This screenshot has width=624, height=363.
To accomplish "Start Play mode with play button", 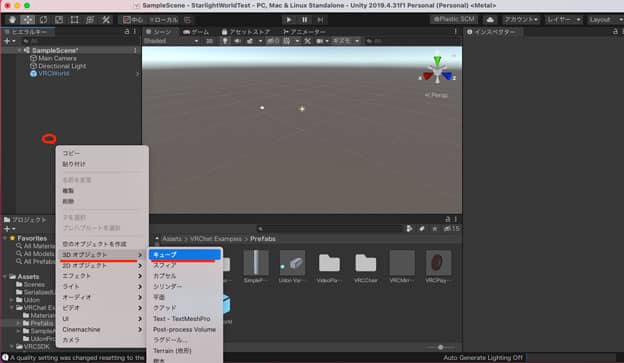I will pos(289,20).
